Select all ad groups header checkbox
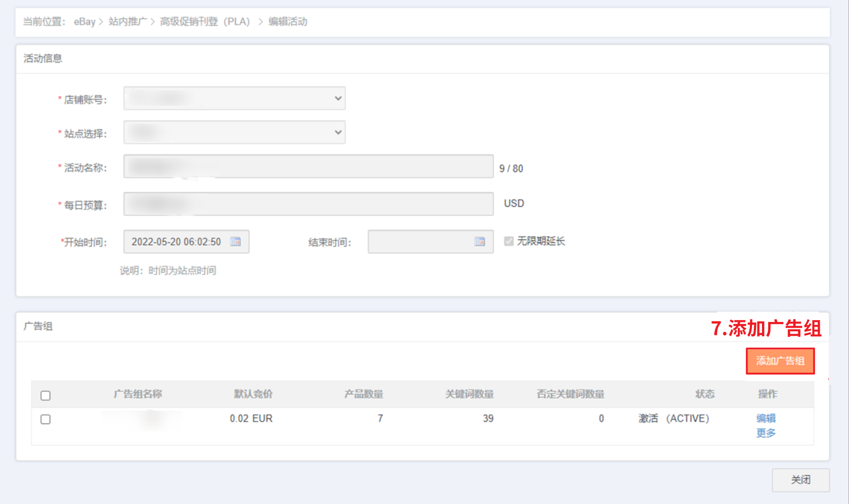This screenshot has width=849, height=504. point(45,395)
